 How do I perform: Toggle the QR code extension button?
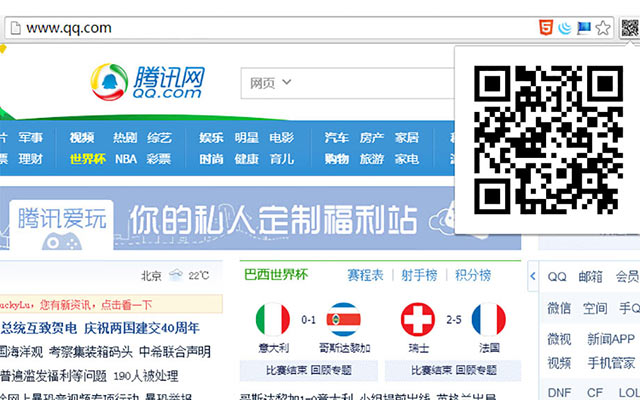[629, 28]
